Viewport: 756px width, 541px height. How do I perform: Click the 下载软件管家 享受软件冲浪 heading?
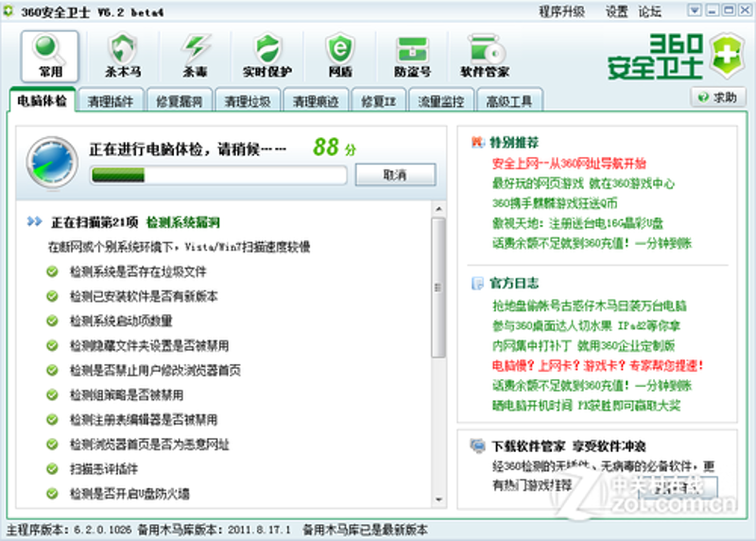(x=569, y=445)
